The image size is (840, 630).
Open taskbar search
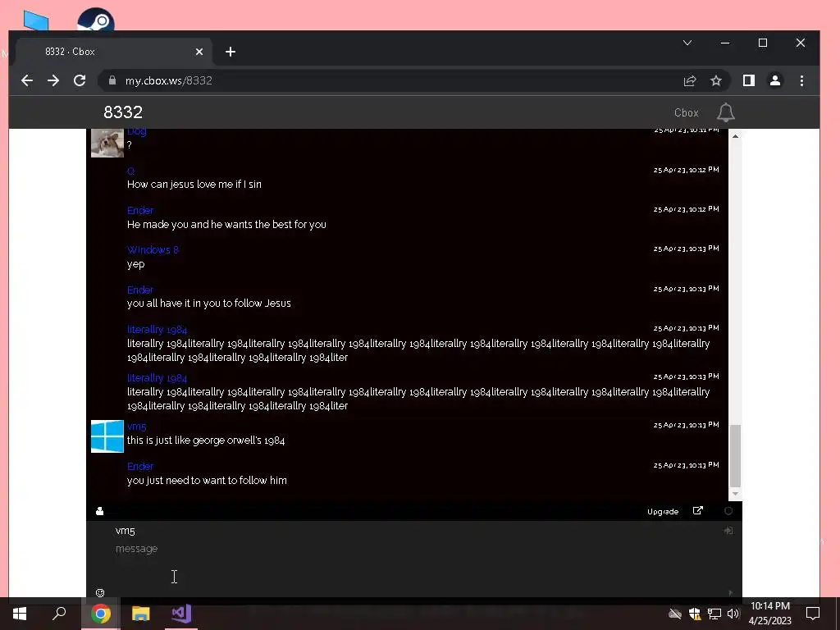[59, 614]
